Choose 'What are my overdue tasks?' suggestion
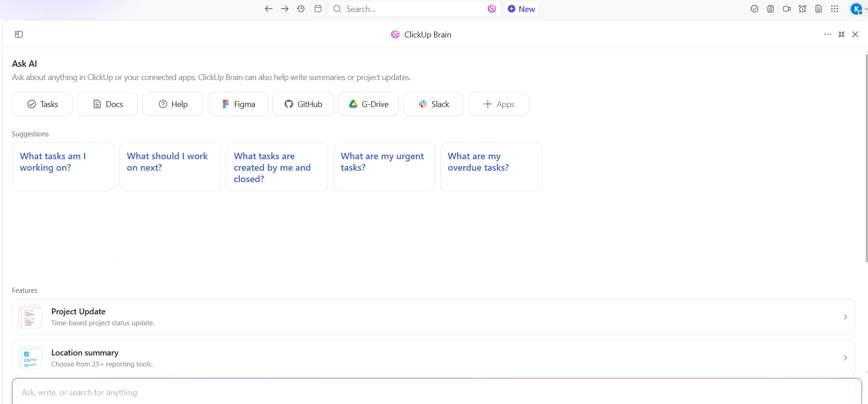 491,167
